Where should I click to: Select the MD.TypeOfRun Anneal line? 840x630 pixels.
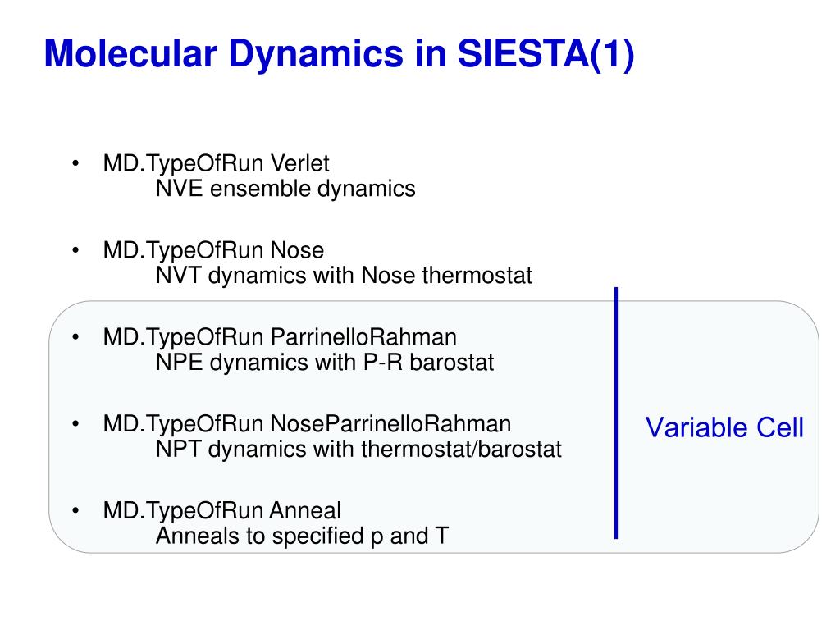click(221, 510)
